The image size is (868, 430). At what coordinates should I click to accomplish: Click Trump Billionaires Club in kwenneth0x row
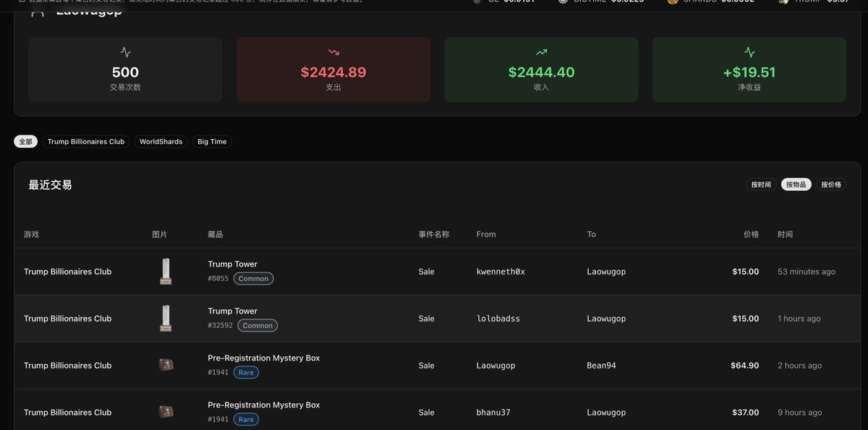tap(67, 271)
